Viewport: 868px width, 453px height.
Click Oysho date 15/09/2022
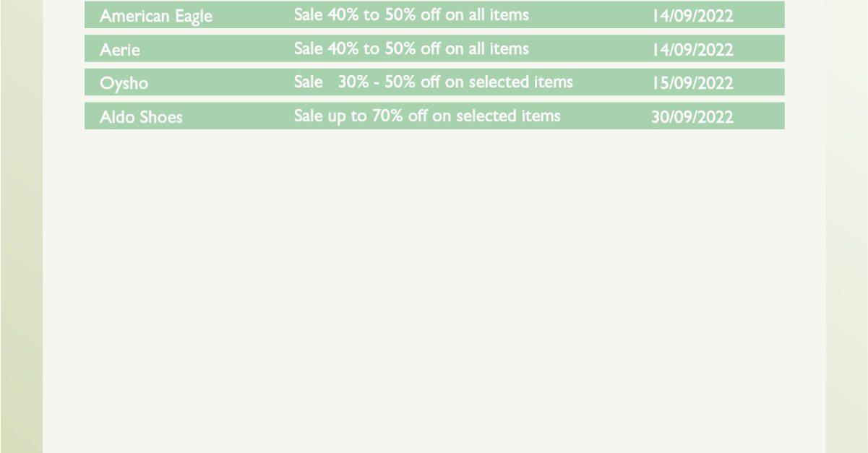click(x=692, y=83)
